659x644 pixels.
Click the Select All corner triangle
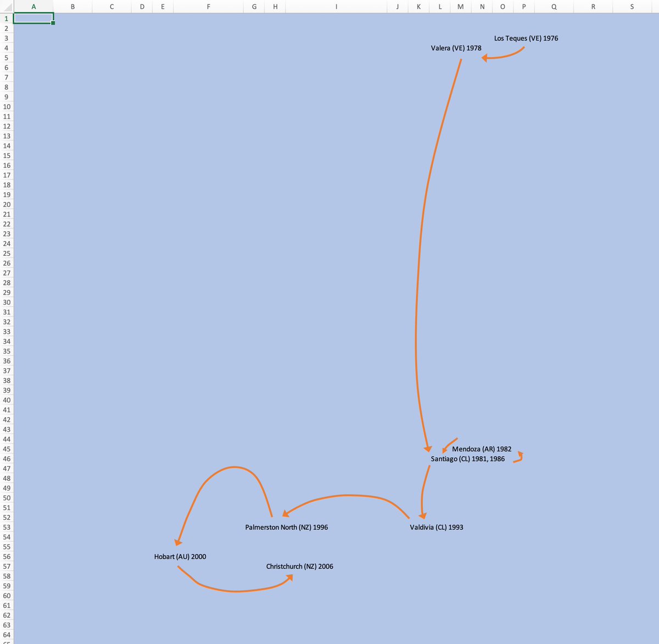point(7,7)
